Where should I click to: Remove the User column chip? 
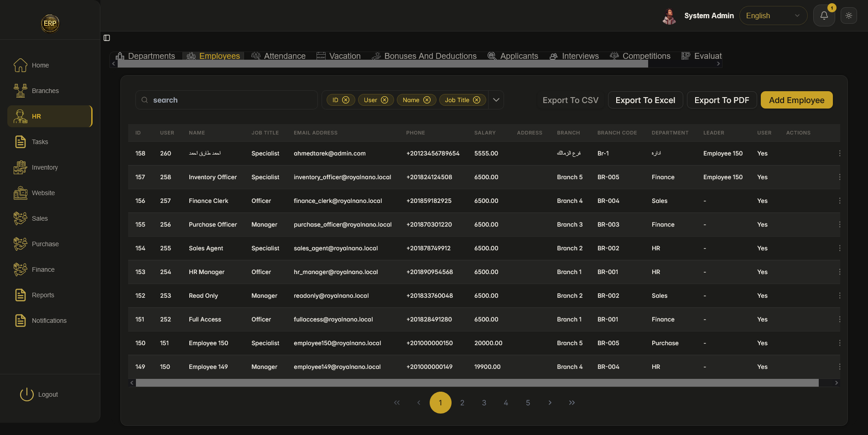click(x=385, y=100)
